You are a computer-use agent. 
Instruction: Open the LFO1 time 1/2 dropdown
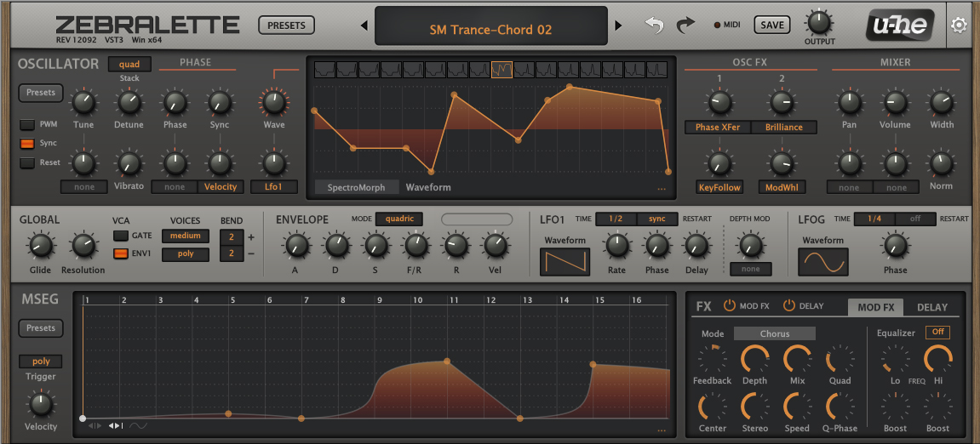click(616, 219)
